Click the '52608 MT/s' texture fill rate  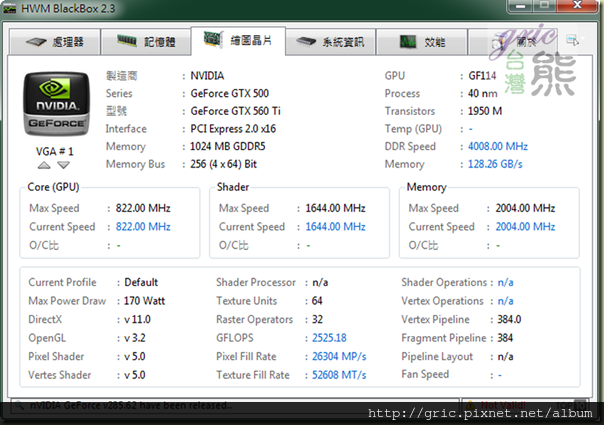pos(339,375)
